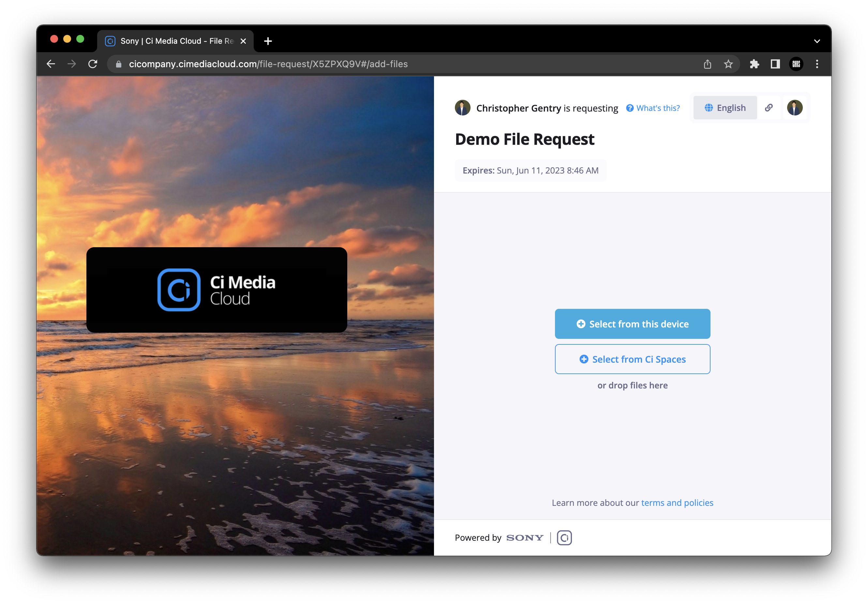
Task: Expand the tab search chevron
Action: (817, 41)
